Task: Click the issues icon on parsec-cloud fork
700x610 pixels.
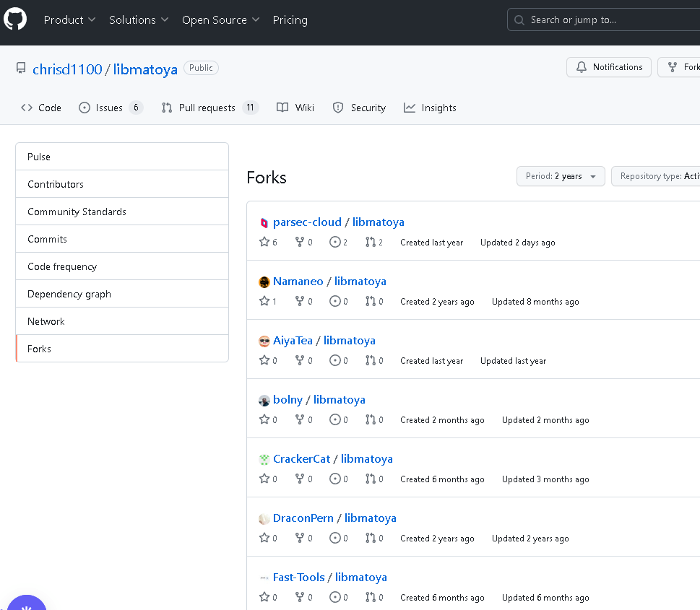Action: [x=334, y=242]
